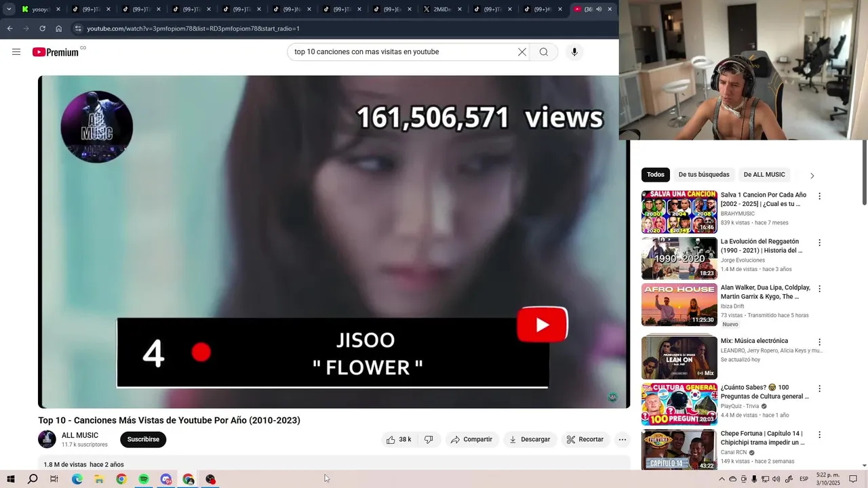
Task: Subscribe via the Suscribirse button
Action: [x=143, y=439]
